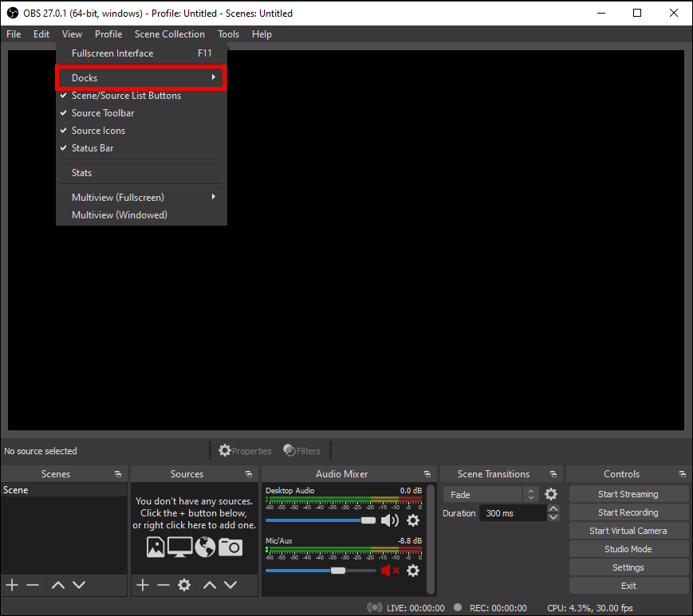Remove scene using minus button in Scenes

pyautogui.click(x=33, y=585)
